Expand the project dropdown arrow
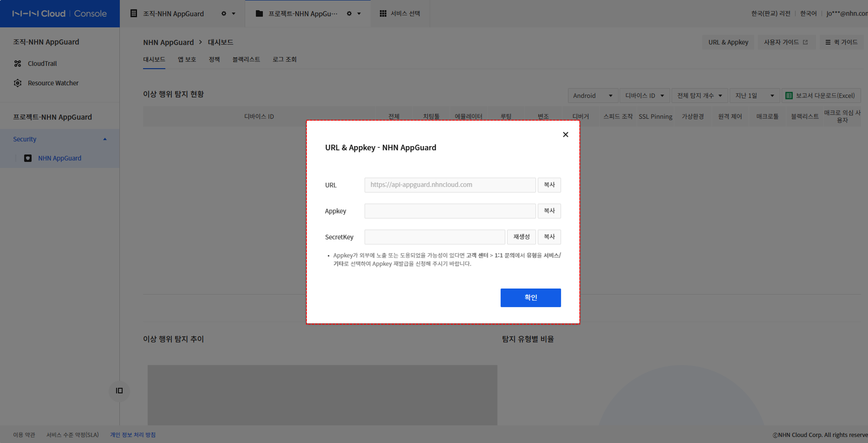The image size is (868, 443). tap(359, 13)
